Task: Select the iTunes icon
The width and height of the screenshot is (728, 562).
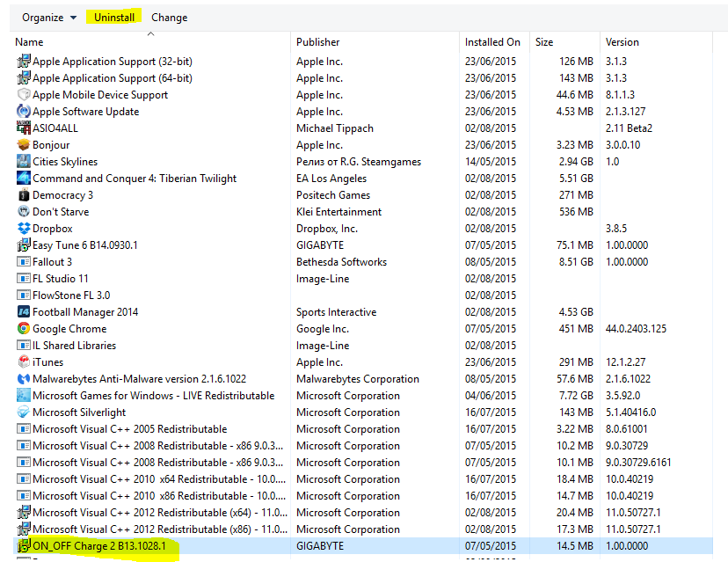Action: pos(24,362)
